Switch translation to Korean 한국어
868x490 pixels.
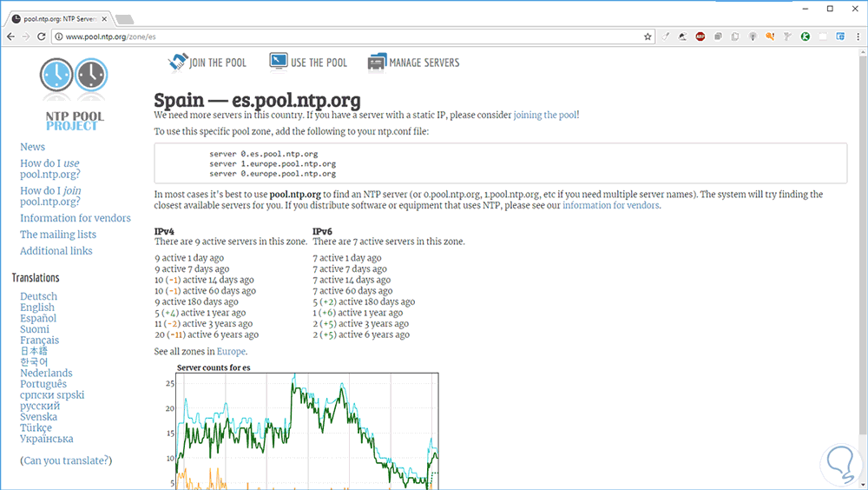[34, 362]
